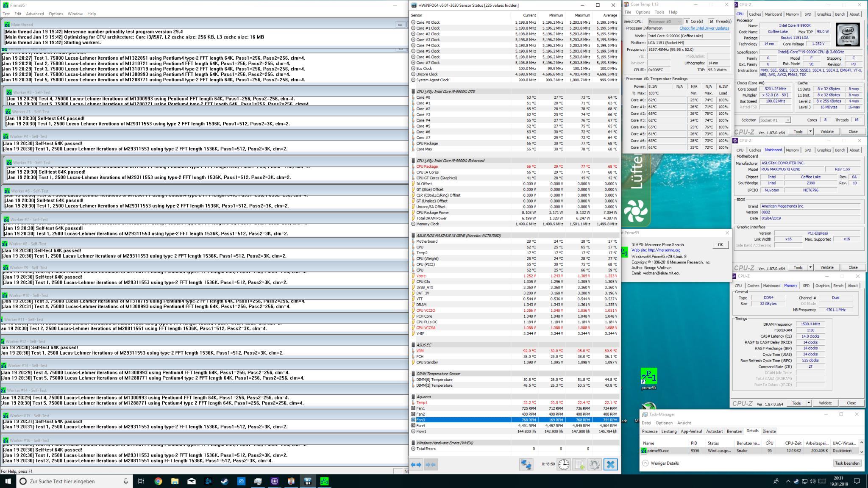Collapse Task Manager via Weniger Details
Viewport: 868px width, 488px height.
(x=660, y=463)
